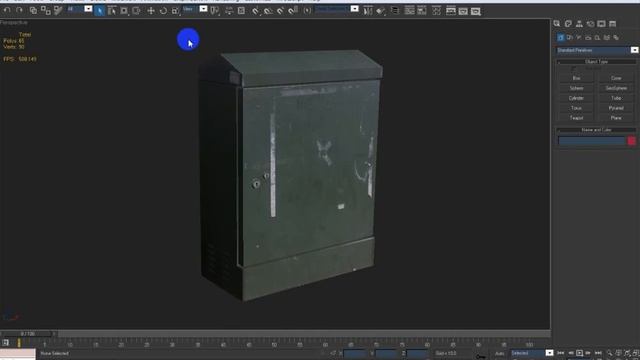Click the Play Animation button
This screenshot has height=360, width=640.
click(x=579, y=353)
